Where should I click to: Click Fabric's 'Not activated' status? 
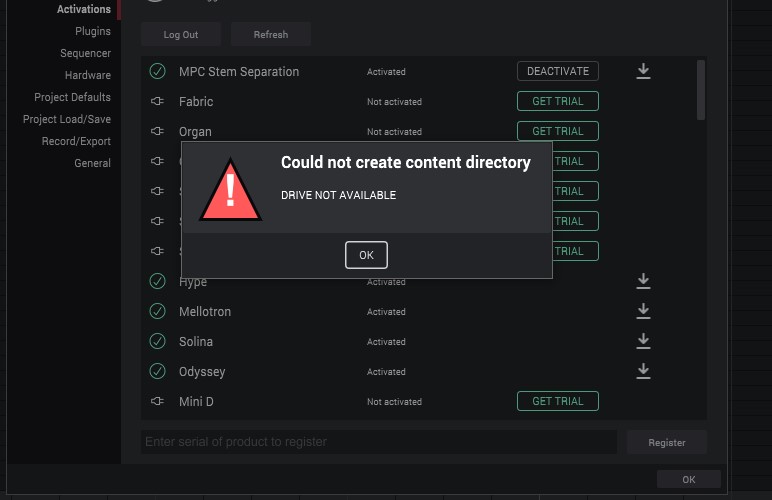point(394,102)
